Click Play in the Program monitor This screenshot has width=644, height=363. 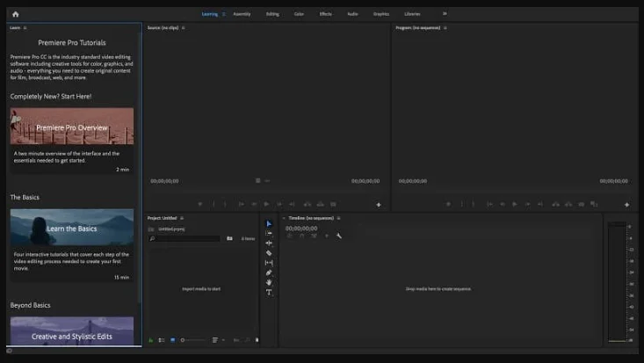(x=515, y=204)
